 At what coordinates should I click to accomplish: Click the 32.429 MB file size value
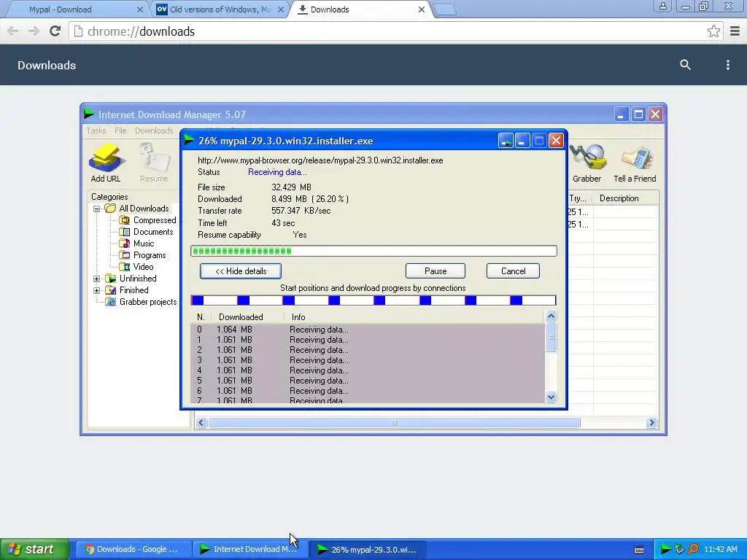coord(291,187)
